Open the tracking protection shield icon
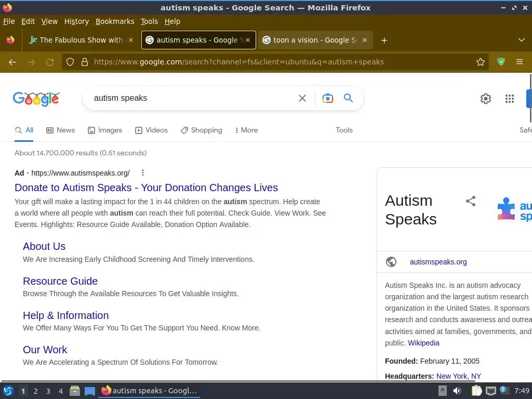Viewport: 532px width, 399px height. [70, 62]
